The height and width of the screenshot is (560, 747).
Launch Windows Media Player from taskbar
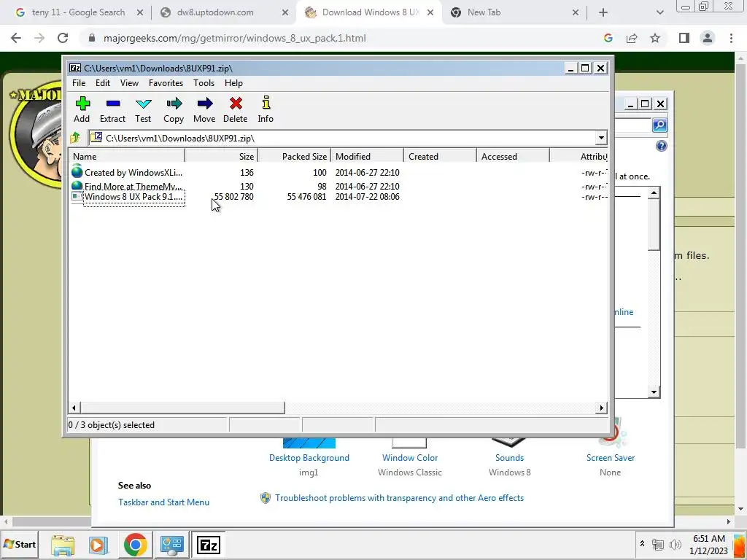coord(98,545)
